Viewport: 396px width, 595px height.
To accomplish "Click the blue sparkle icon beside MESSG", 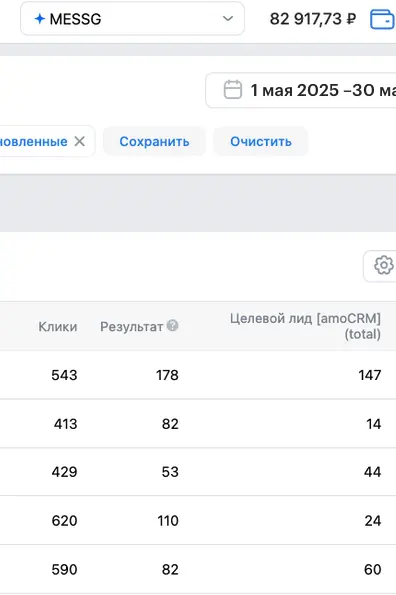I will tap(39, 19).
